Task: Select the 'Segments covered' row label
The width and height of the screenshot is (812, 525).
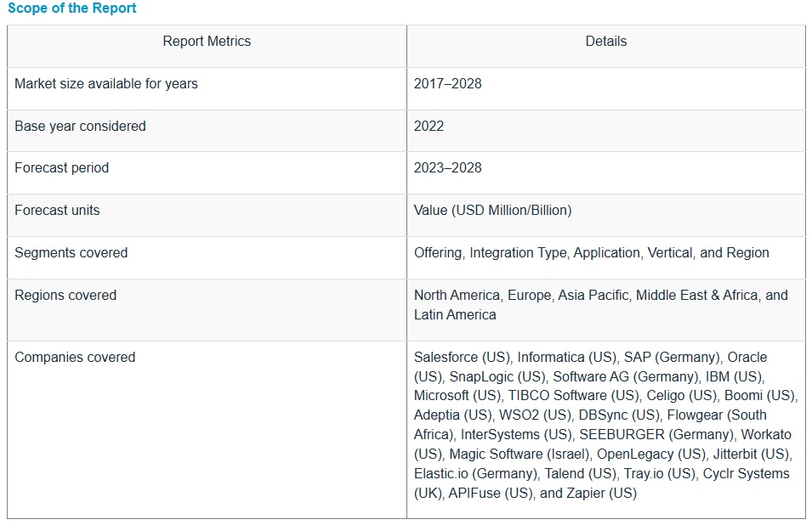Action: pos(71,252)
